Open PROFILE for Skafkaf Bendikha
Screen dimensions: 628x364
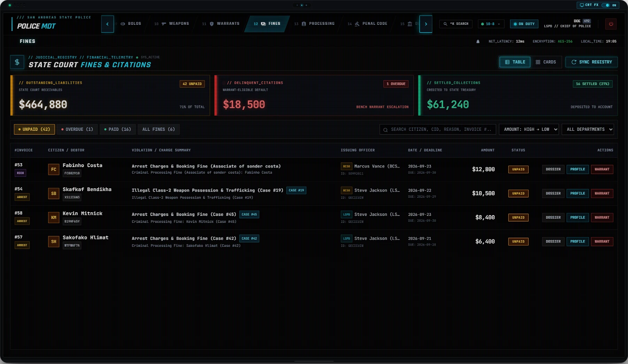point(578,194)
